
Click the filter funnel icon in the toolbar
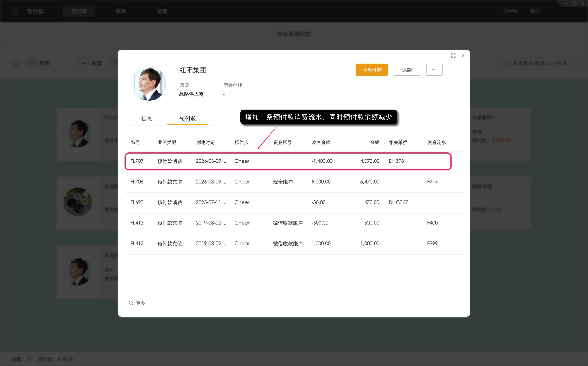coord(115,63)
